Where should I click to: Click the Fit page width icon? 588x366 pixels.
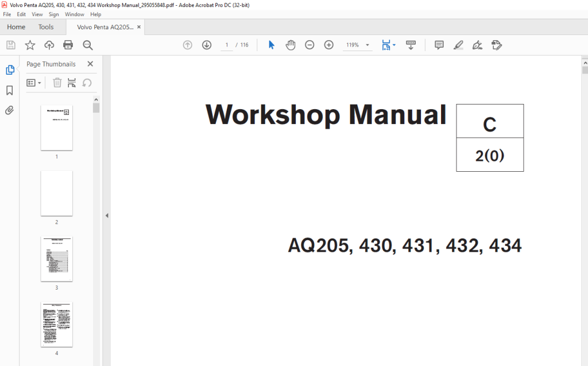[x=386, y=45]
